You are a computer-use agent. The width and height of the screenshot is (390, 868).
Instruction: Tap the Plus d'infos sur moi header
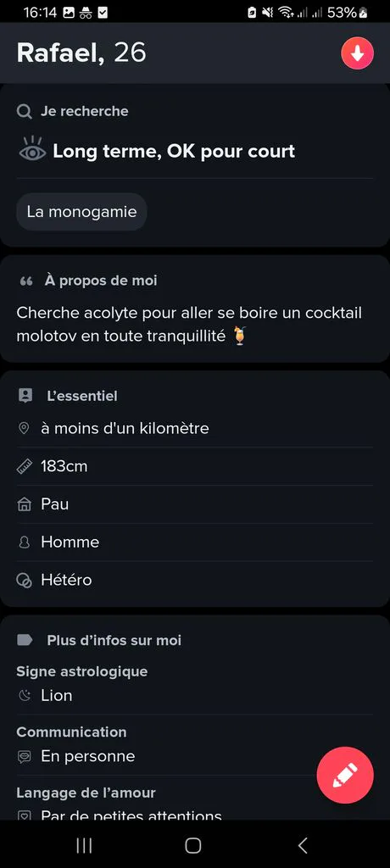tap(114, 641)
